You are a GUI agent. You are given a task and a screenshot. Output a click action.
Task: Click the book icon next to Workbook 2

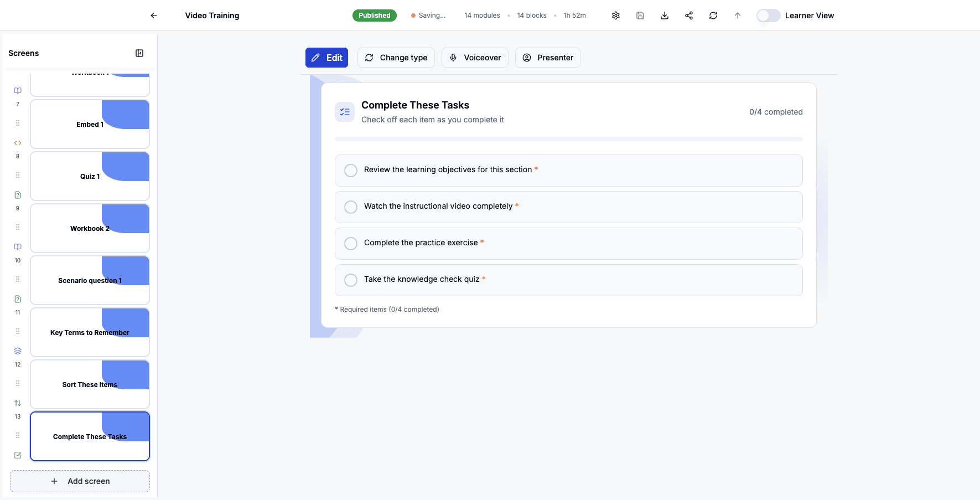[17, 246]
